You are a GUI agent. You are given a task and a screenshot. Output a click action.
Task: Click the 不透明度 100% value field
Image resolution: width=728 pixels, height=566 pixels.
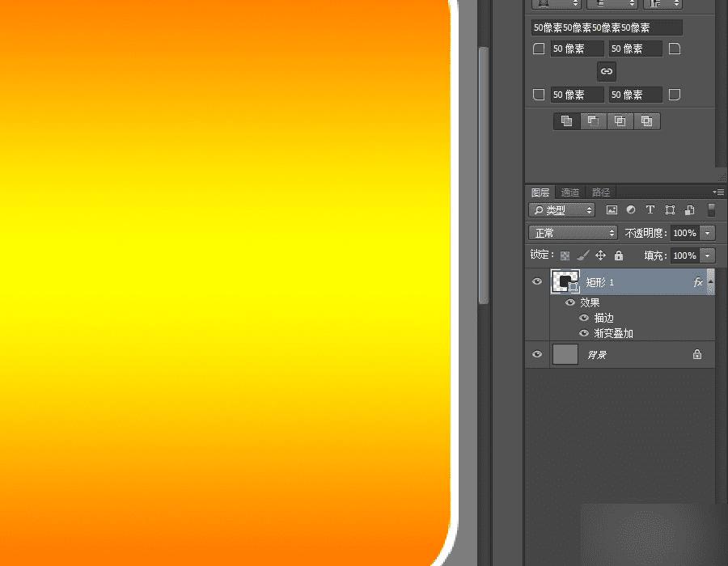(x=685, y=233)
